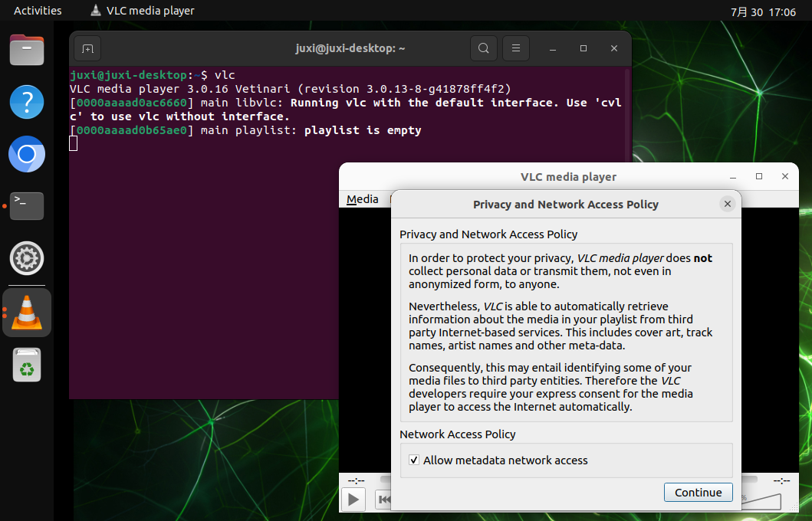Click the 'playlist is empty' terminal text

(x=363, y=130)
